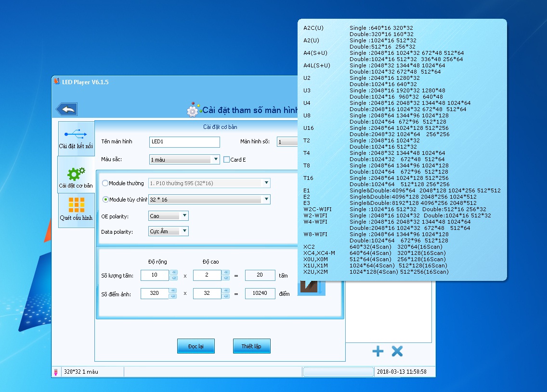Click the back arrow button

click(x=67, y=110)
